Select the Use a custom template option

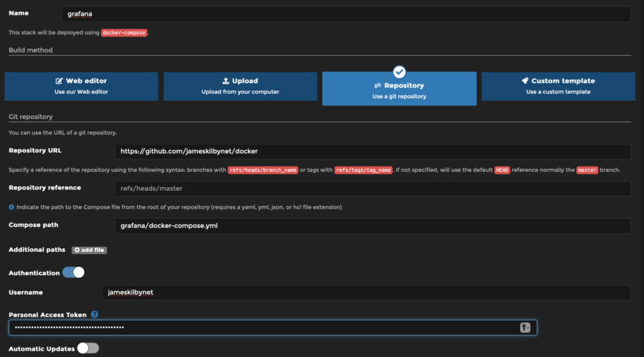[558, 86]
